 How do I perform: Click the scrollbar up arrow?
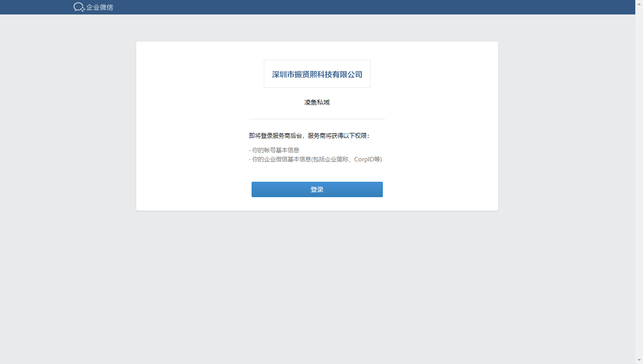pyautogui.click(x=639, y=3)
